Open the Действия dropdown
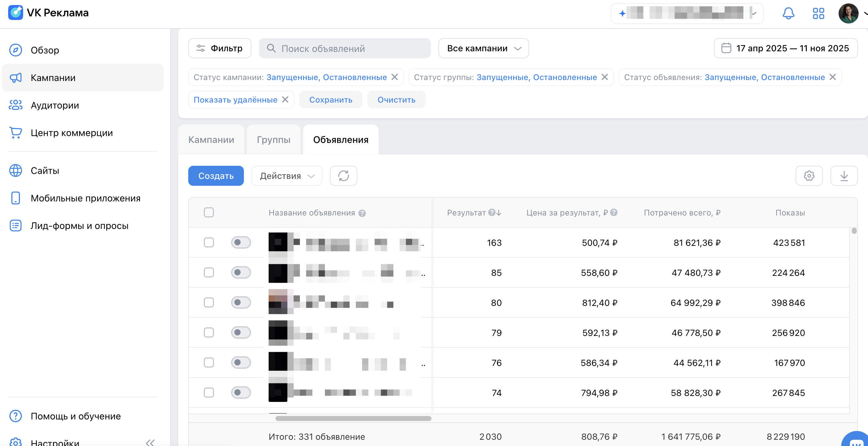Screen dimensions: 868x446 tap(287, 176)
